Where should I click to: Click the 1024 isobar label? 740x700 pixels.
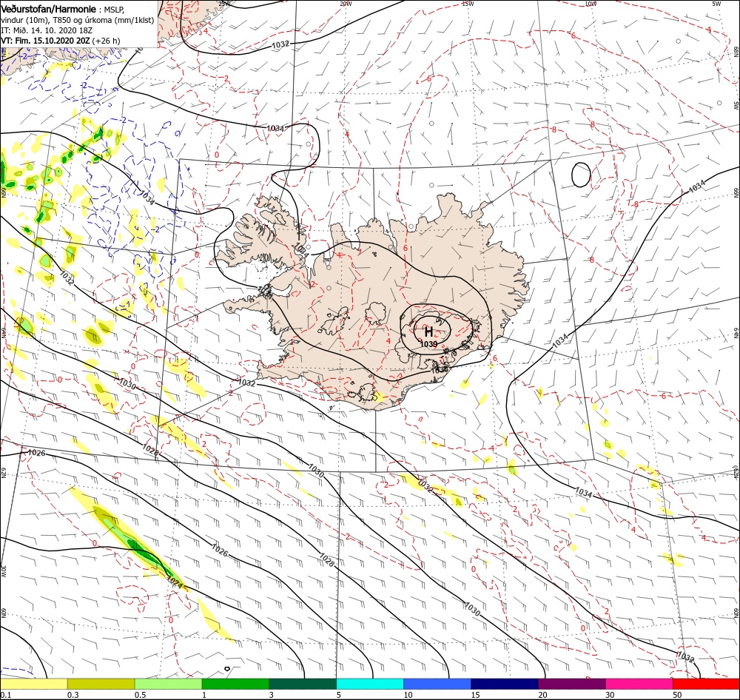tap(175, 583)
